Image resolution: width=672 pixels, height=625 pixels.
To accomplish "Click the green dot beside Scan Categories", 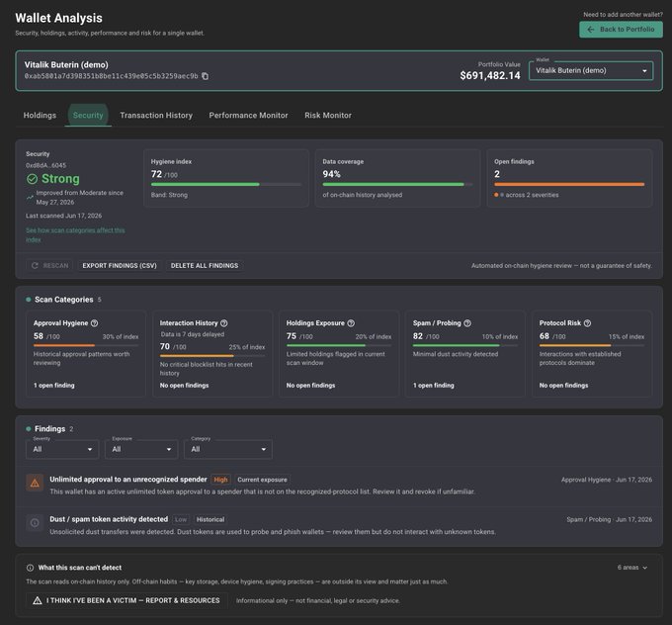I will (29, 300).
